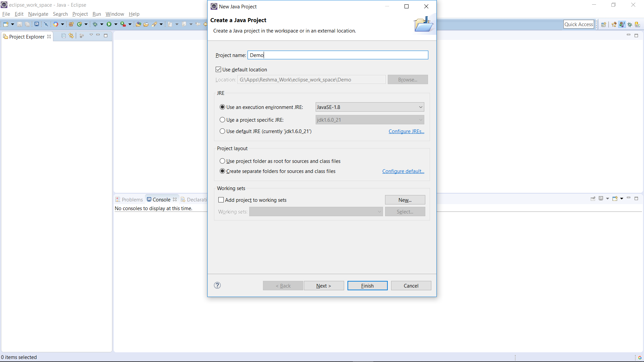
Task: Expand the Search flashlight dropdown arrow
Action: point(161,24)
